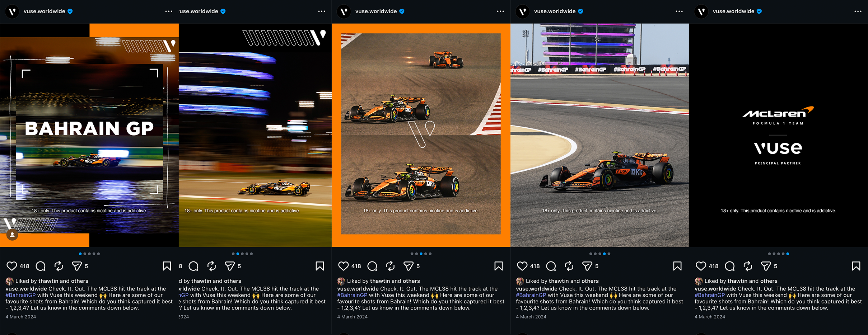
Task: Click #BahrainGP hashtag in fifth post caption
Action: 710,295
